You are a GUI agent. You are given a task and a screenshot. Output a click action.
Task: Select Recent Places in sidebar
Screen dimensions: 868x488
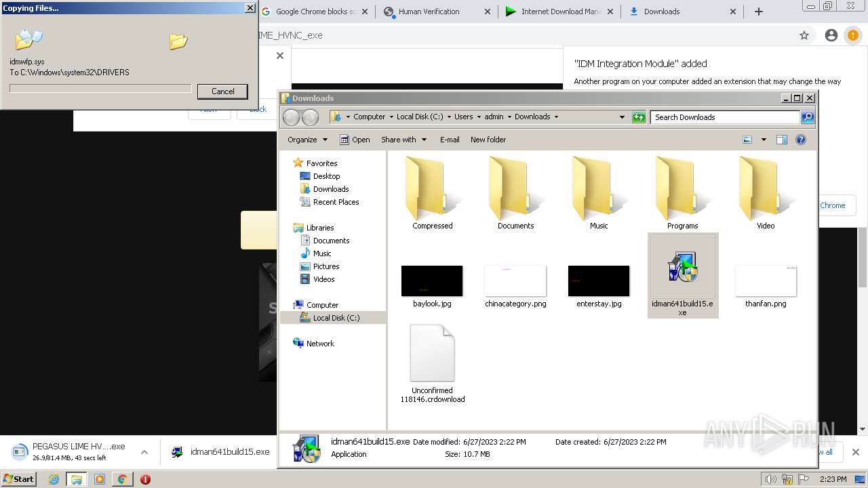(336, 202)
